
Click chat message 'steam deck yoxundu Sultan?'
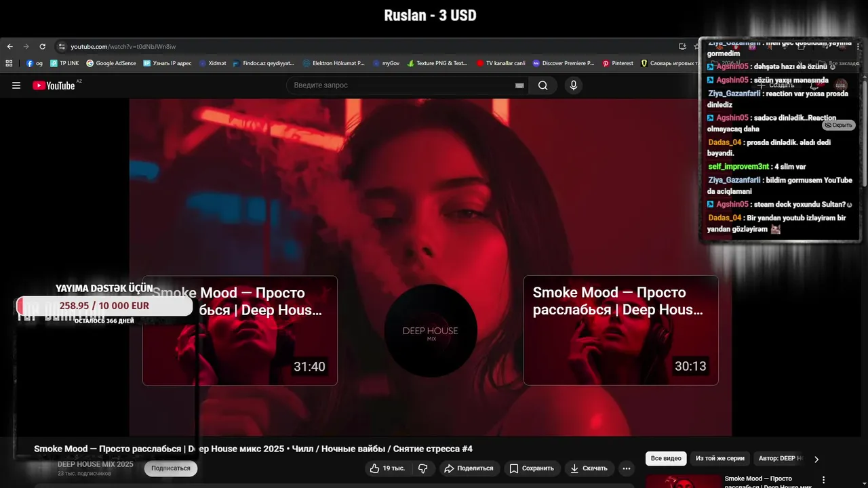pos(780,204)
